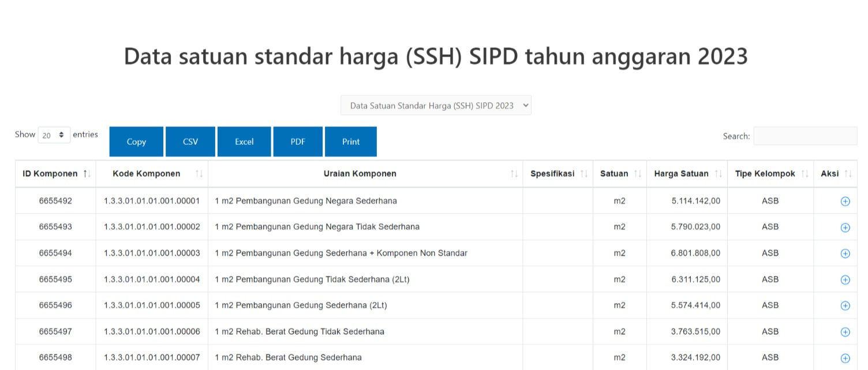Viewport: 868px width, 370px height.
Task: Click price 3.324.192,00
Action: [695, 357]
